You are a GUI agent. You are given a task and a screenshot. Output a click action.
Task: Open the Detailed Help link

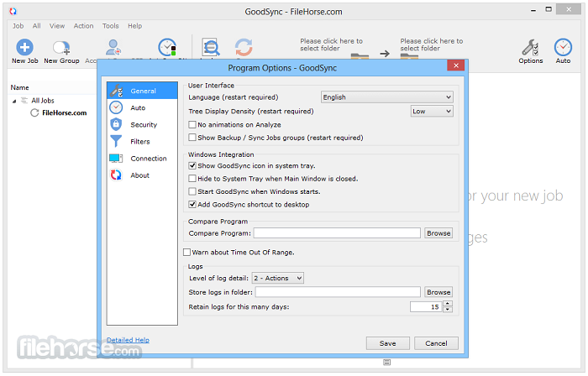point(128,340)
